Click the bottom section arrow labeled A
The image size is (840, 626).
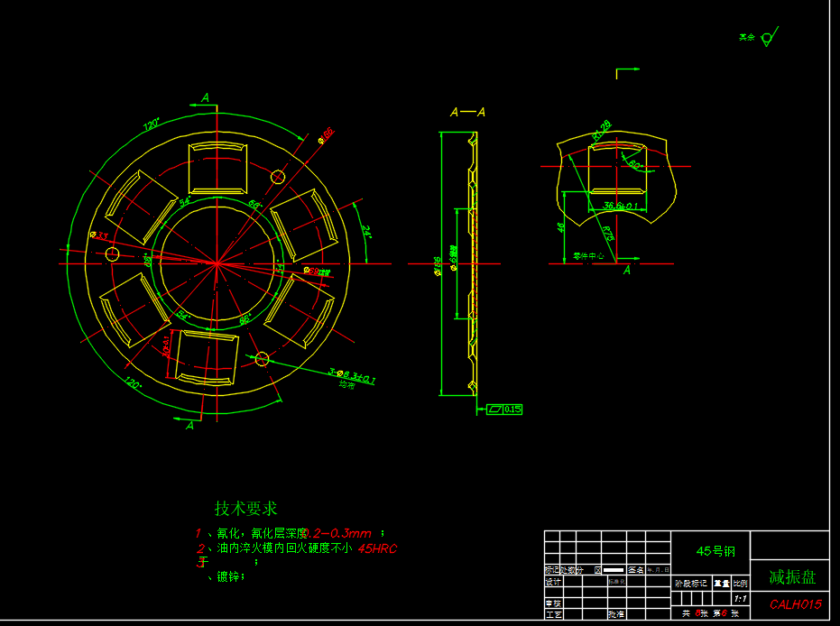189,425
